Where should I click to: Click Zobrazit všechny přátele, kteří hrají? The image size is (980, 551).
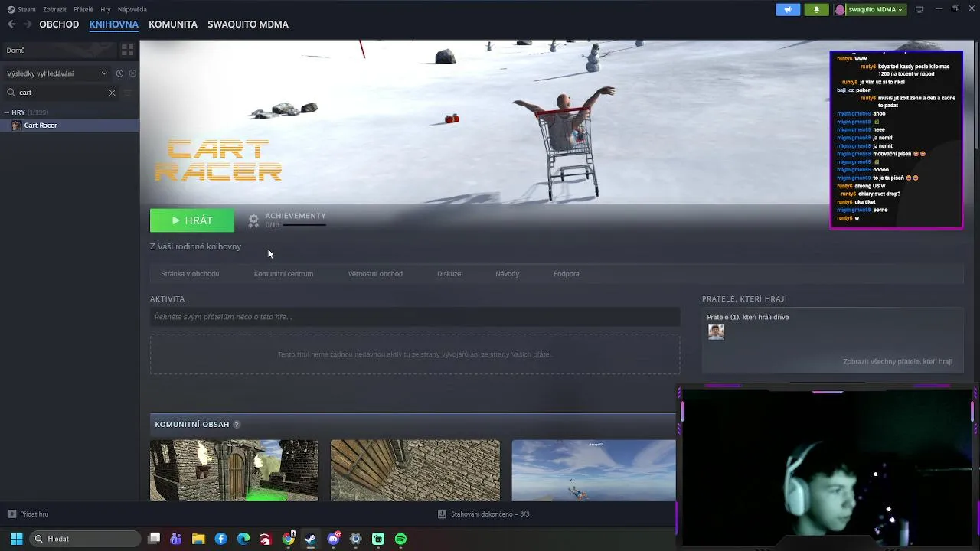point(897,361)
